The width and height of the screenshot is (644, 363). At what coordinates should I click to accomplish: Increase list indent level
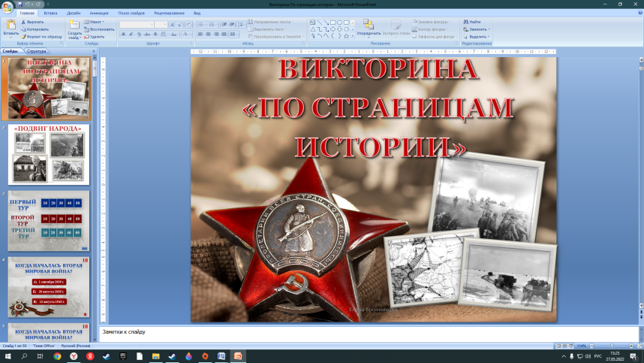(x=232, y=24)
